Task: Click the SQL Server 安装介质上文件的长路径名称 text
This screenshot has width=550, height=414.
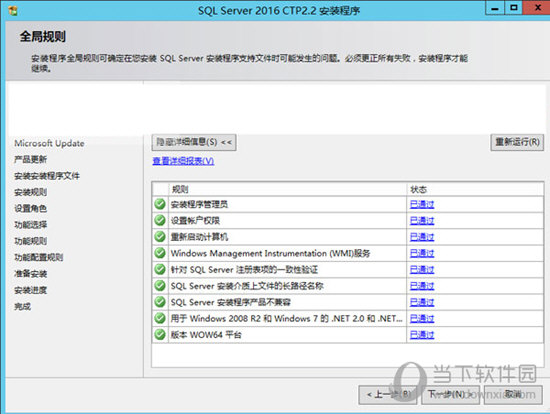Action: pos(247,286)
